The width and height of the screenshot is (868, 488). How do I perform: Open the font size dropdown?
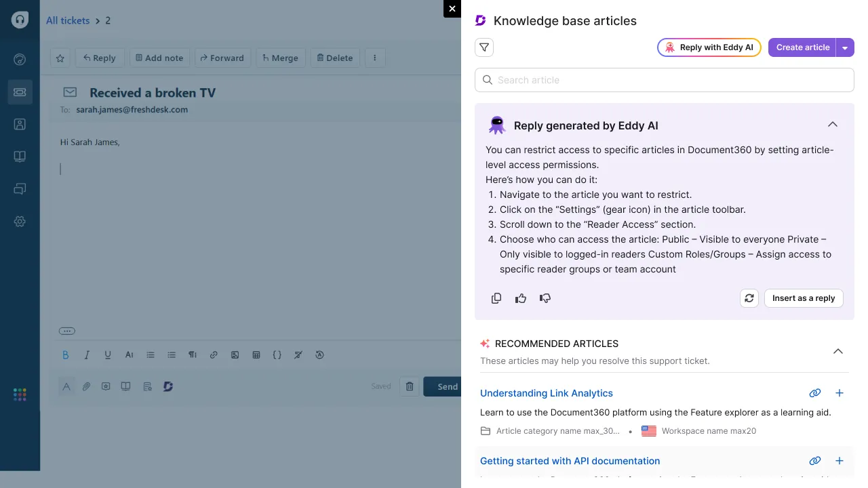coord(129,354)
